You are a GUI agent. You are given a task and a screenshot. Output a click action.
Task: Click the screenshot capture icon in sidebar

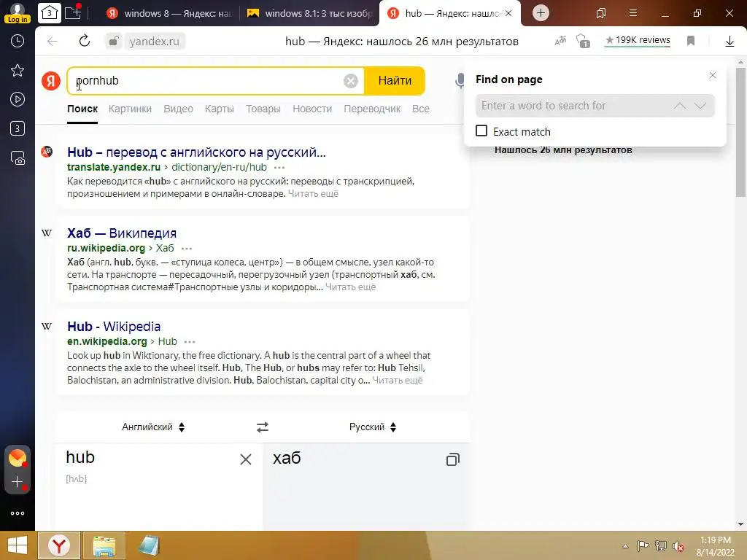point(18,157)
